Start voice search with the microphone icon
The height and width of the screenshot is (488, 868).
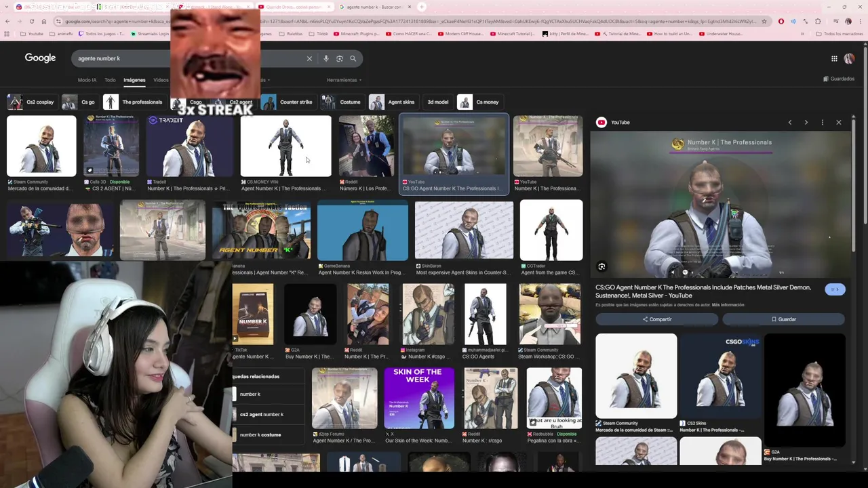pyautogui.click(x=326, y=58)
